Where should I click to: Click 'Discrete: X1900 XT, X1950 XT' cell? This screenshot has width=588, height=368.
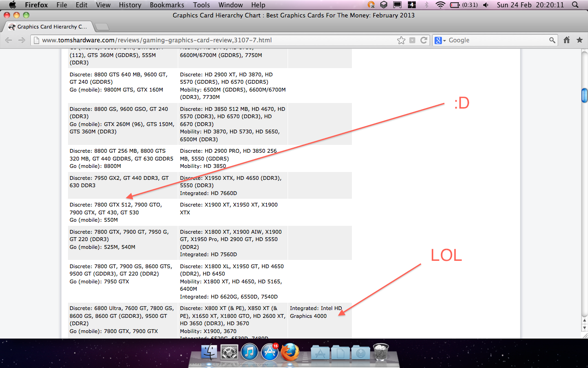tap(232, 212)
